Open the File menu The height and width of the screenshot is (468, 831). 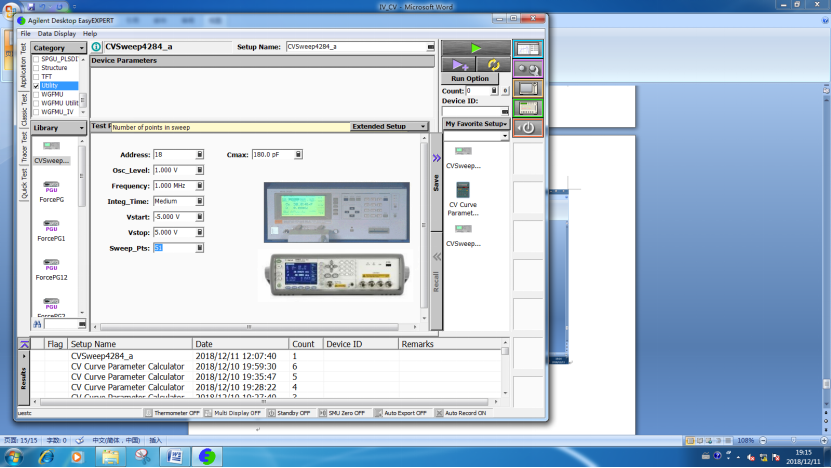click(25, 33)
